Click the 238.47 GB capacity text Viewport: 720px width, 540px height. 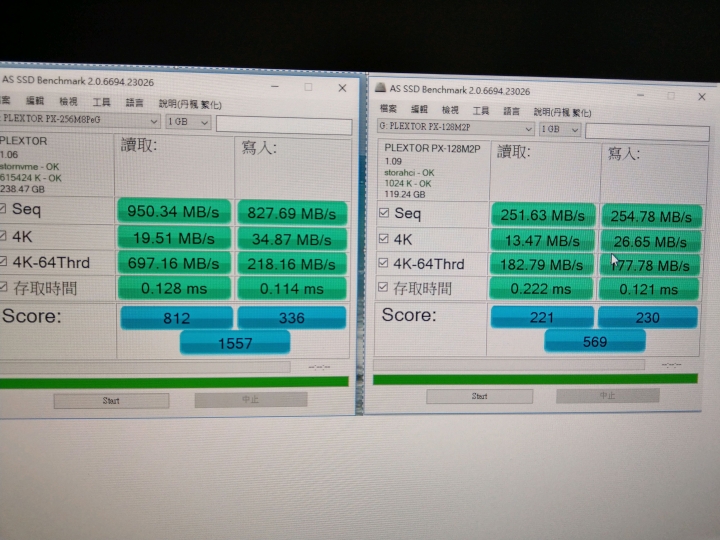click(22, 189)
